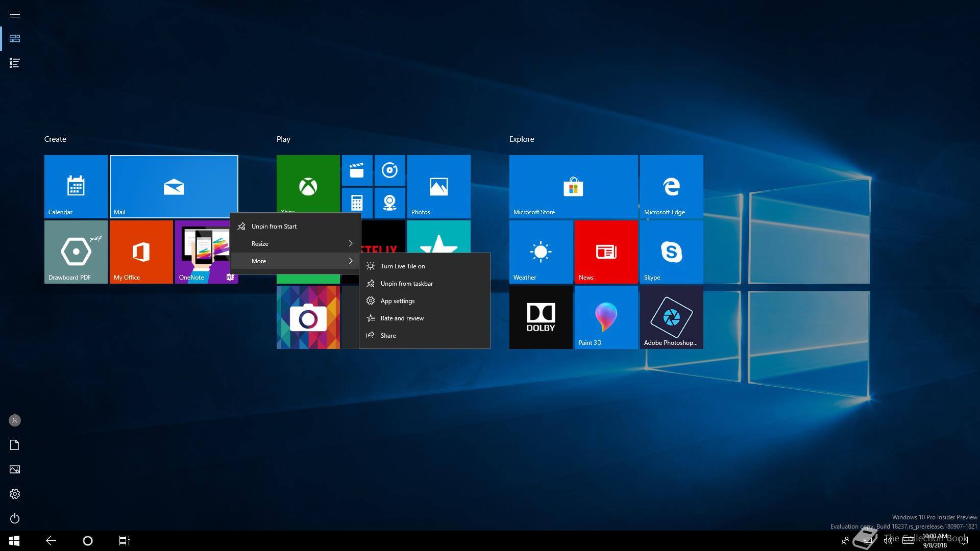The height and width of the screenshot is (551, 980).
Task: Click the Create group heading
Action: click(x=55, y=139)
